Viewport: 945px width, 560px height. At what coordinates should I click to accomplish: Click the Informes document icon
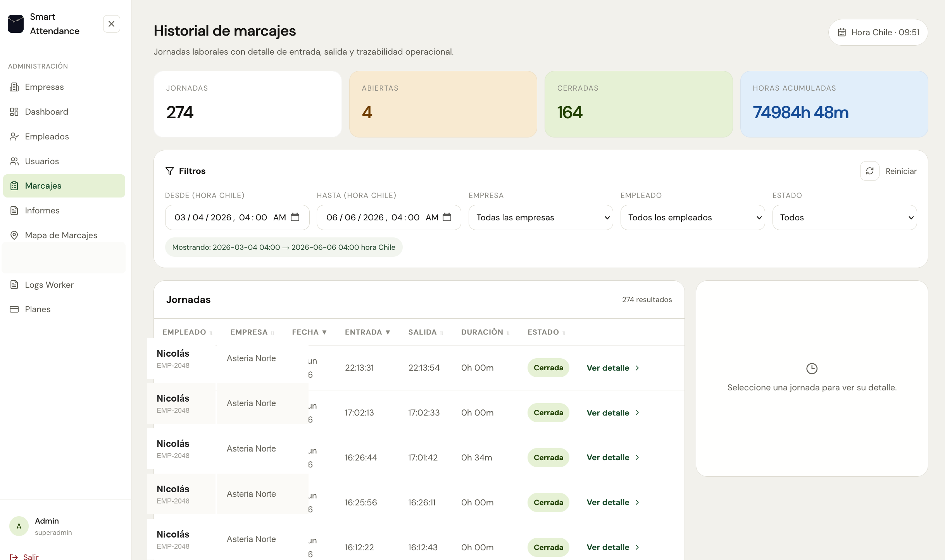click(14, 211)
